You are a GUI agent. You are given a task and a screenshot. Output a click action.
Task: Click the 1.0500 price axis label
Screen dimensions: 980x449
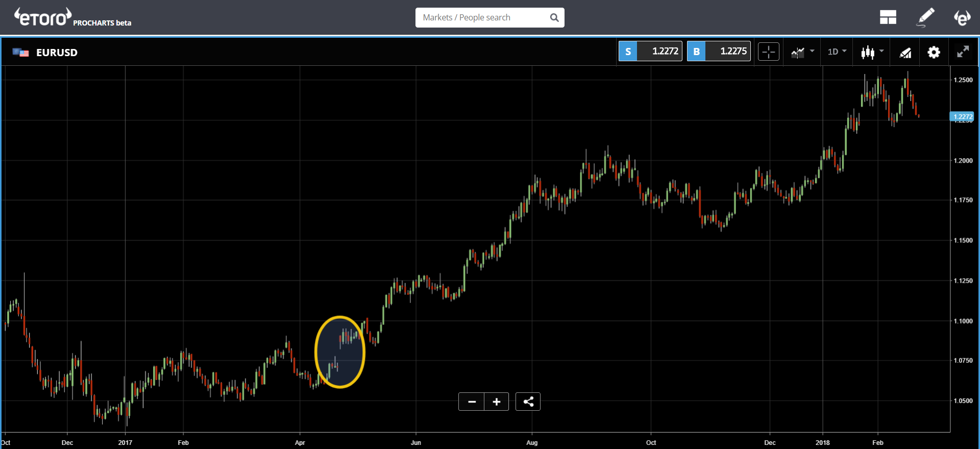963,401
